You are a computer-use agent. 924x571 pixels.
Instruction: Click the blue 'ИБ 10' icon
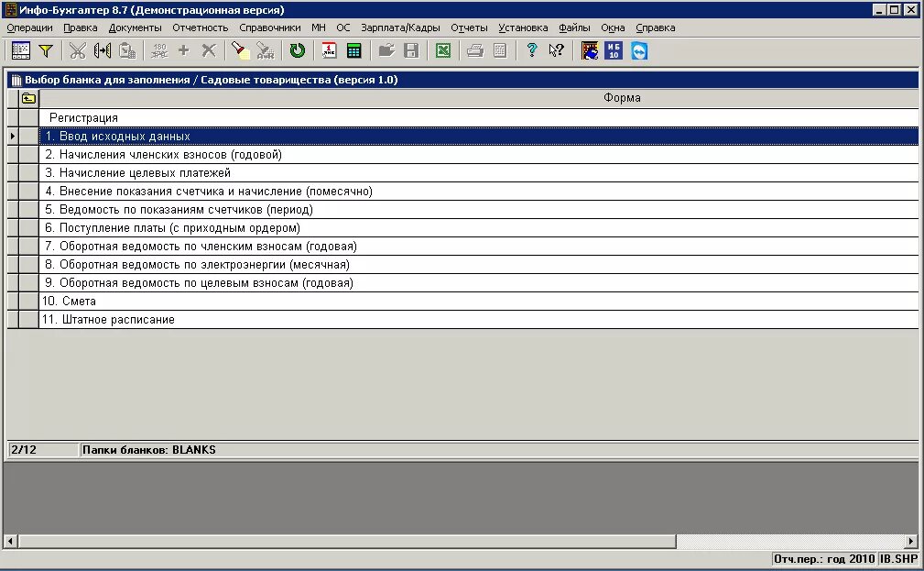[614, 50]
